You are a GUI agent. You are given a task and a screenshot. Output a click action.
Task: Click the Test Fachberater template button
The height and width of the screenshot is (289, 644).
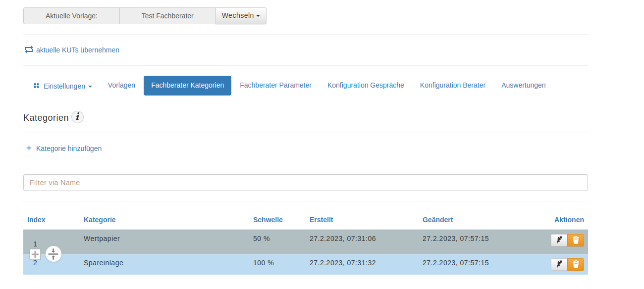point(167,16)
